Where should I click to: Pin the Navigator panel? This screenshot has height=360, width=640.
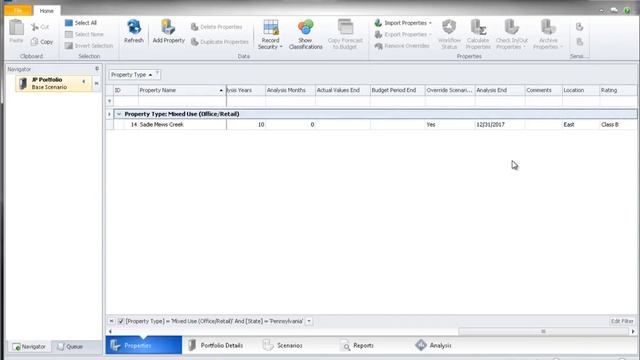click(x=97, y=69)
